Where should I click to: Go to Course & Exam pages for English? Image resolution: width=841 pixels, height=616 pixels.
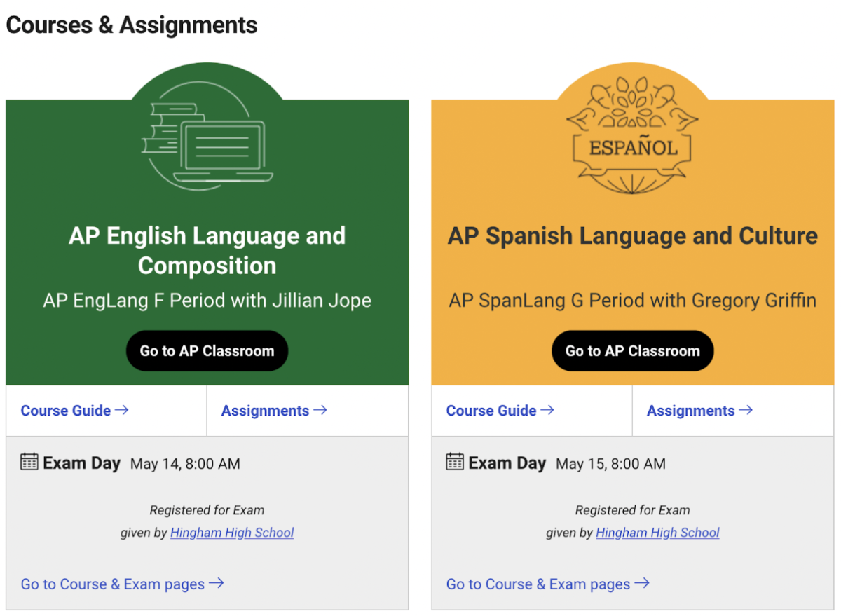coord(122,584)
